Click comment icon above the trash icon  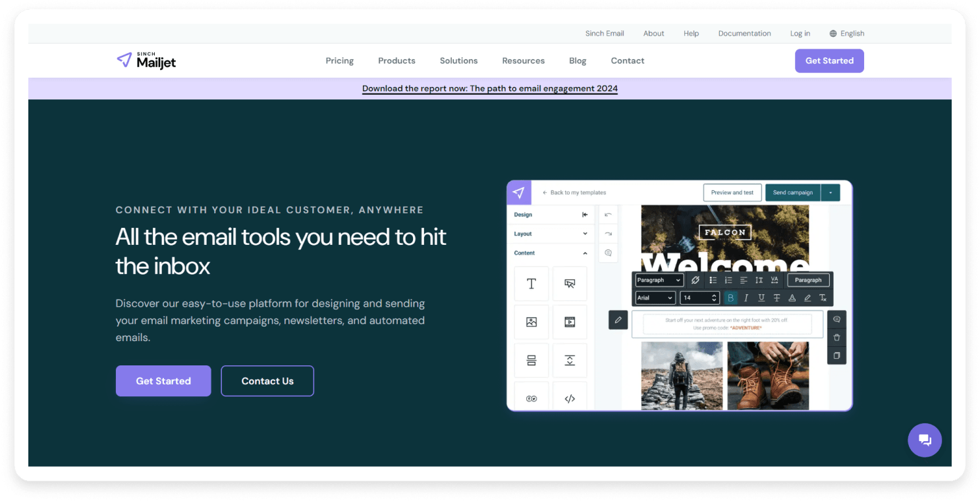tap(836, 319)
